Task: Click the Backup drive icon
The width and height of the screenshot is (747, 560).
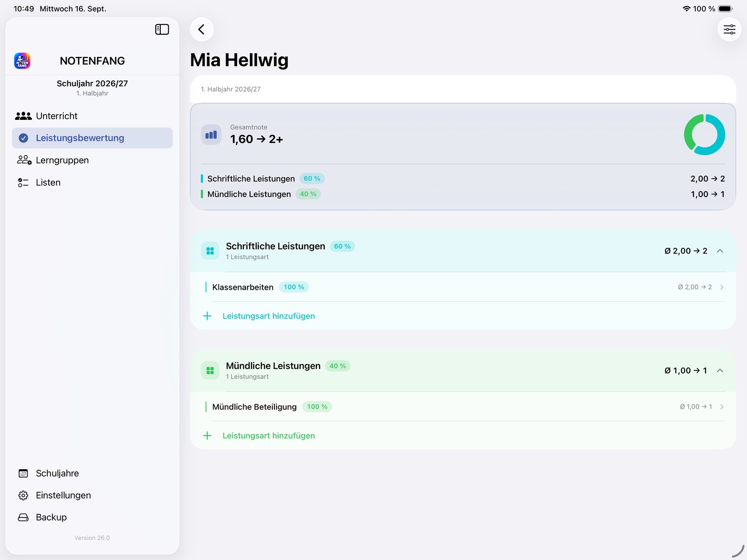Action: tap(23, 517)
